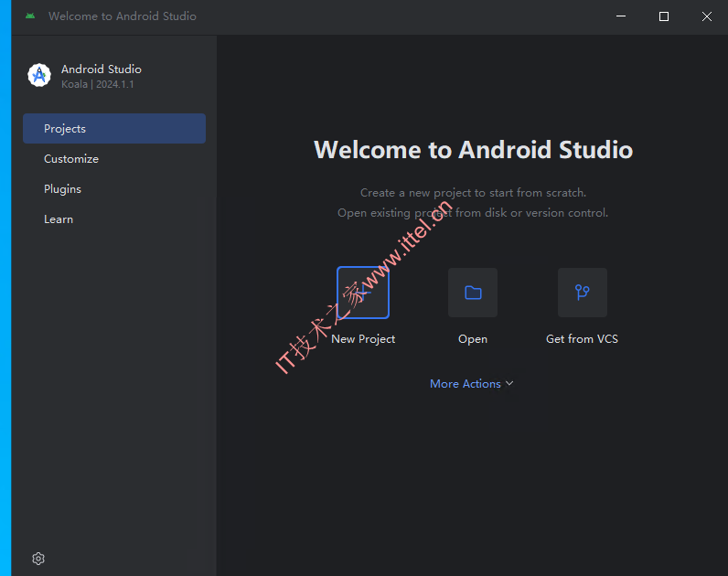728x576 pixels.
Task: Click the Get from VCS label
Action: 582,339
